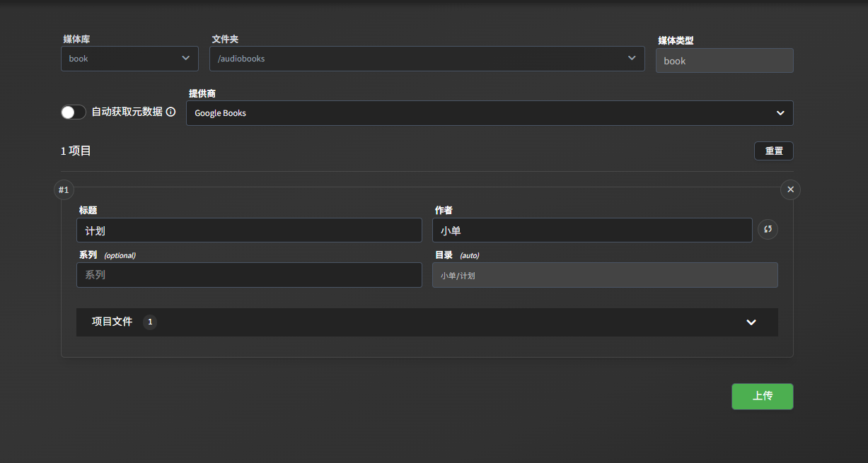Image resolution: width=868 pixels, height=463 pixels.
Task: Click the down arrow in the Google Books selector
Action: tap(780, 113)
